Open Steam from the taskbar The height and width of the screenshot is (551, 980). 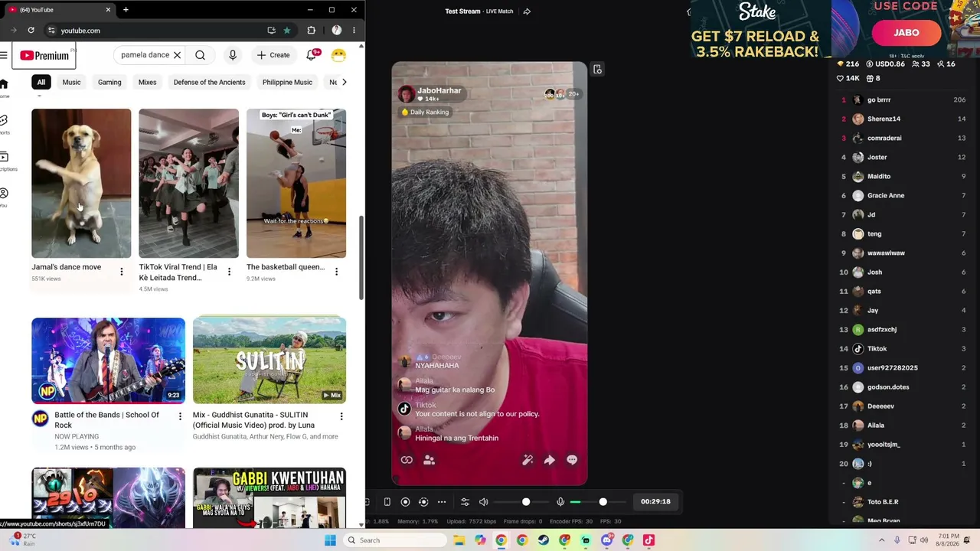pos(543,540)
